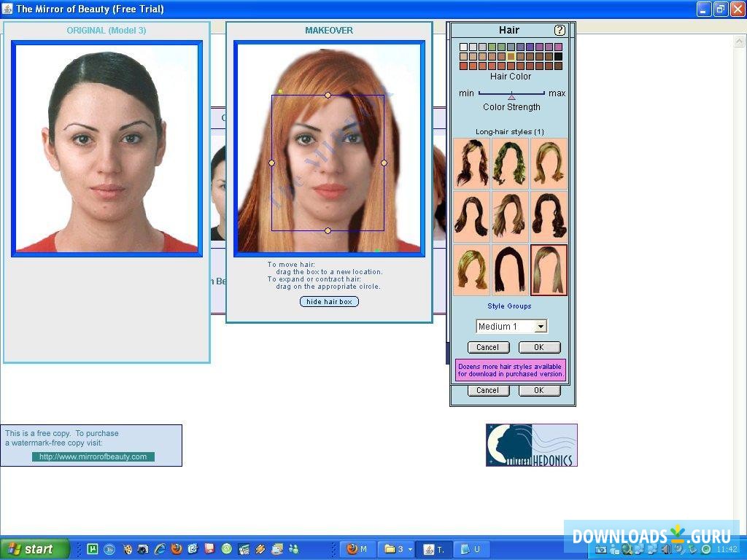747x560 pixels.
Task: Click the Cancel button below the pink notice
Action: (488, 391)
